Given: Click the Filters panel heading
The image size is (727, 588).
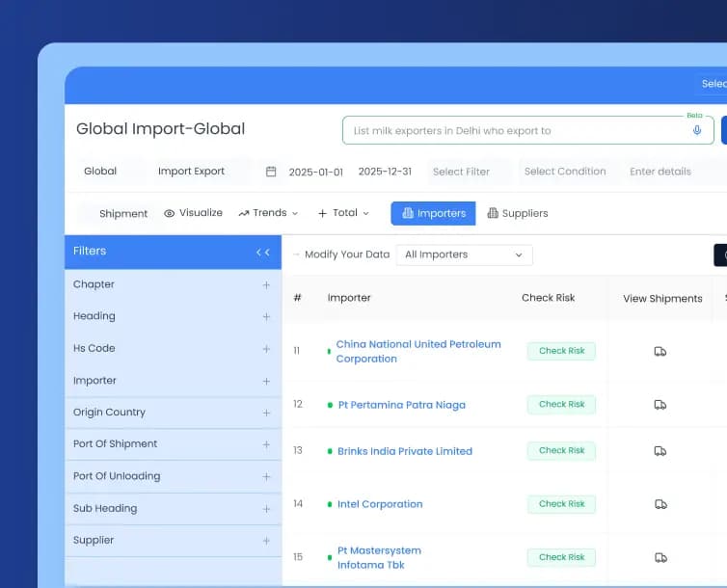Looking at the screenshot, I should 90,251.
